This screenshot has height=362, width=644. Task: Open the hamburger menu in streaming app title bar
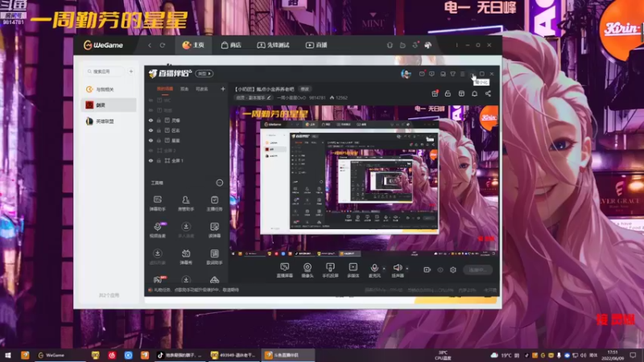coord(462,74)
